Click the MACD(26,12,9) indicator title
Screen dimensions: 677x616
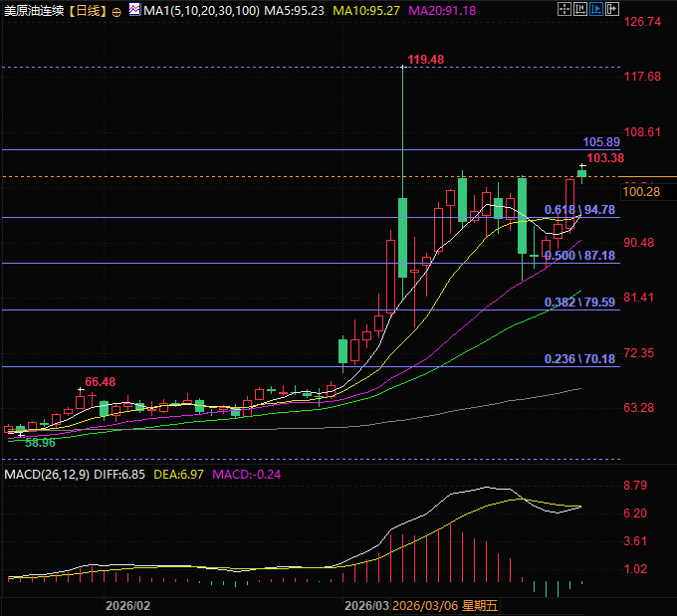click(47, 475)
